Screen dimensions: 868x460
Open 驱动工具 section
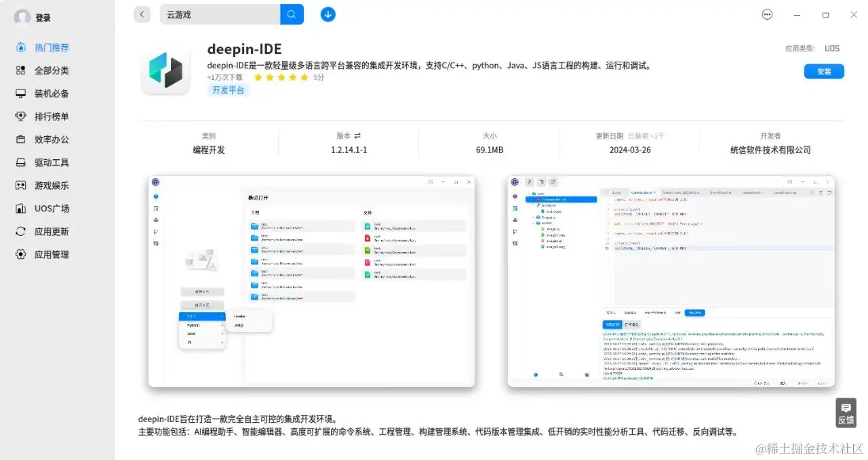52,163
